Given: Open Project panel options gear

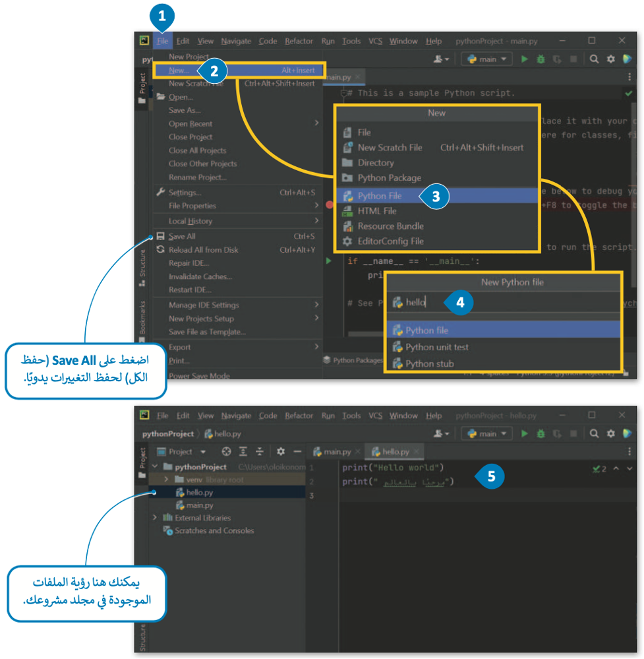Looking at the screenshot, I should pyautogui.click(x=281, y=451).
